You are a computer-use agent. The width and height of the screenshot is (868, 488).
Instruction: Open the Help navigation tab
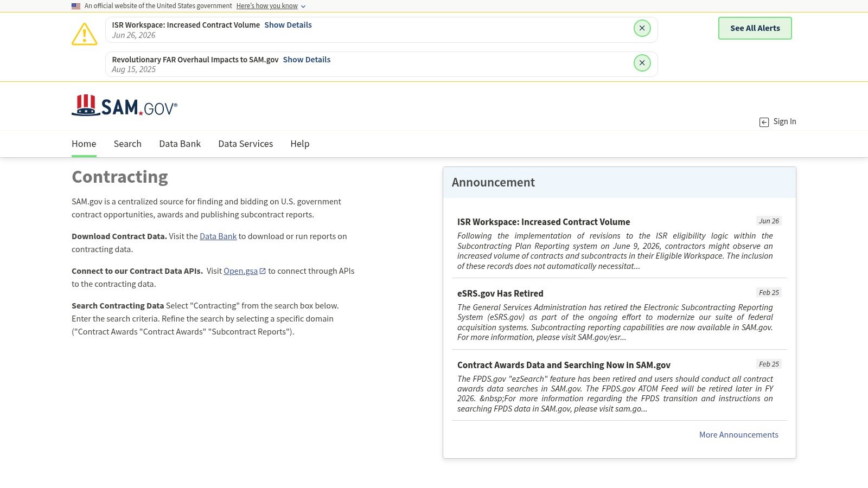click(300, 144)
